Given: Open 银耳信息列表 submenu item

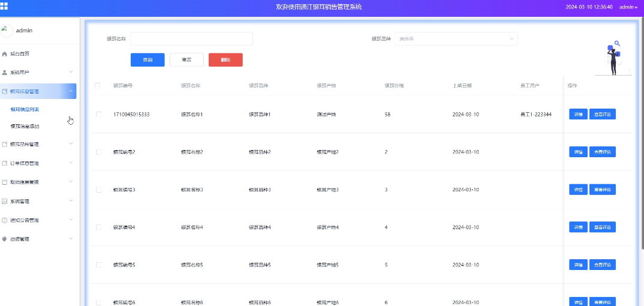Looking at the screenshot, I should pos(25,110).
